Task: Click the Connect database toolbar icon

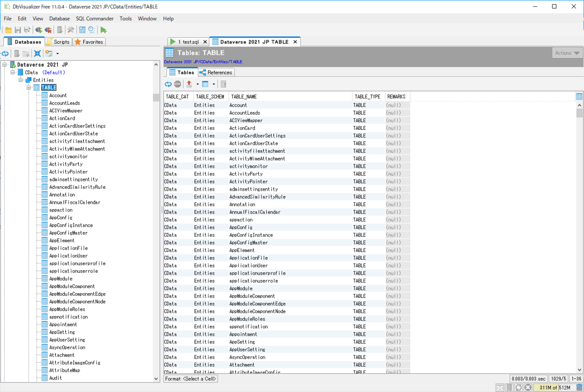Action: pos(38,29)
